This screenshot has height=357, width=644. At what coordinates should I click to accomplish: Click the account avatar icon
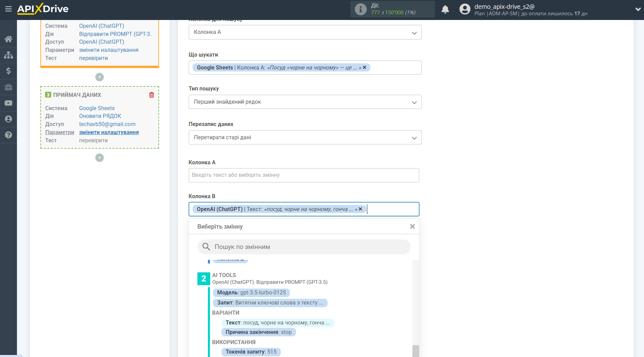point(465,9)
